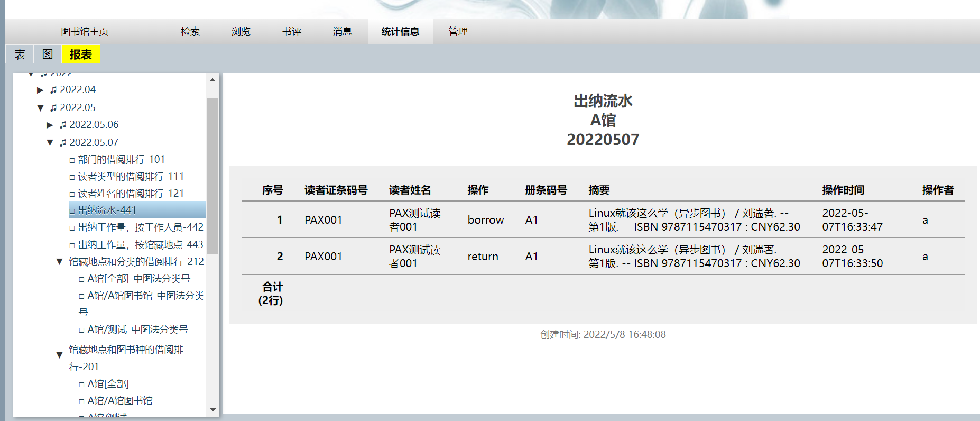Open A馆/测试-中图法分类号 report
980x421 pixels.
pyautogui.click(x=137, y=330)
